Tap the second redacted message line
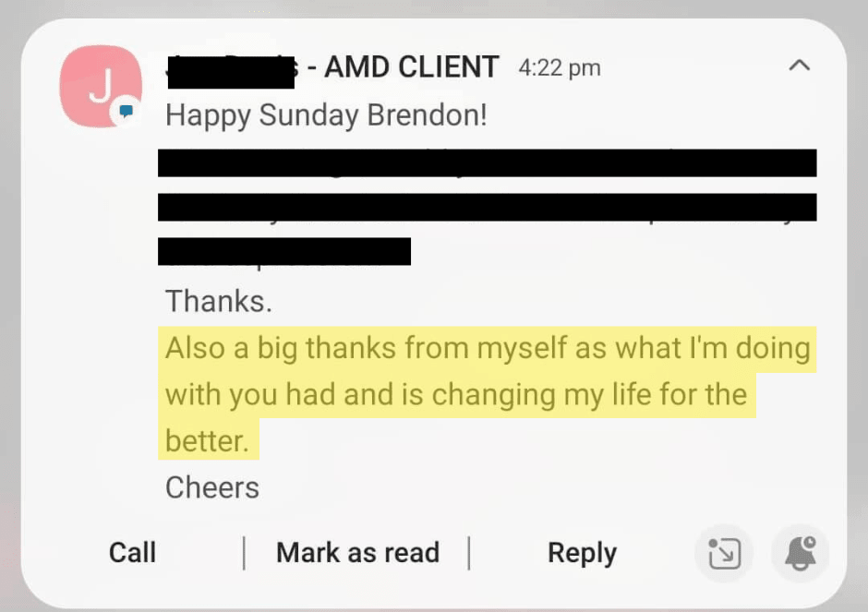Image resolution: width=868 pixels, height=612 pixels. pos(488,207)
